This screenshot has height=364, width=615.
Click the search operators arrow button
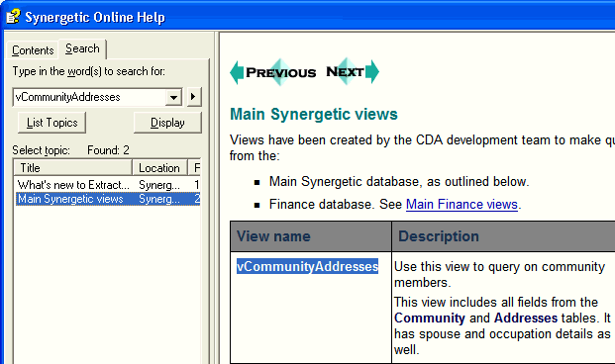193,97
